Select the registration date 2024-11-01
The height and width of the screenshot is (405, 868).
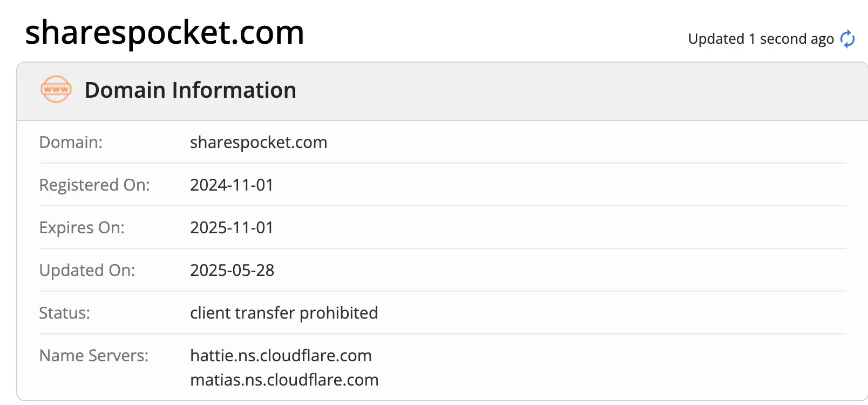pos(232,185)
